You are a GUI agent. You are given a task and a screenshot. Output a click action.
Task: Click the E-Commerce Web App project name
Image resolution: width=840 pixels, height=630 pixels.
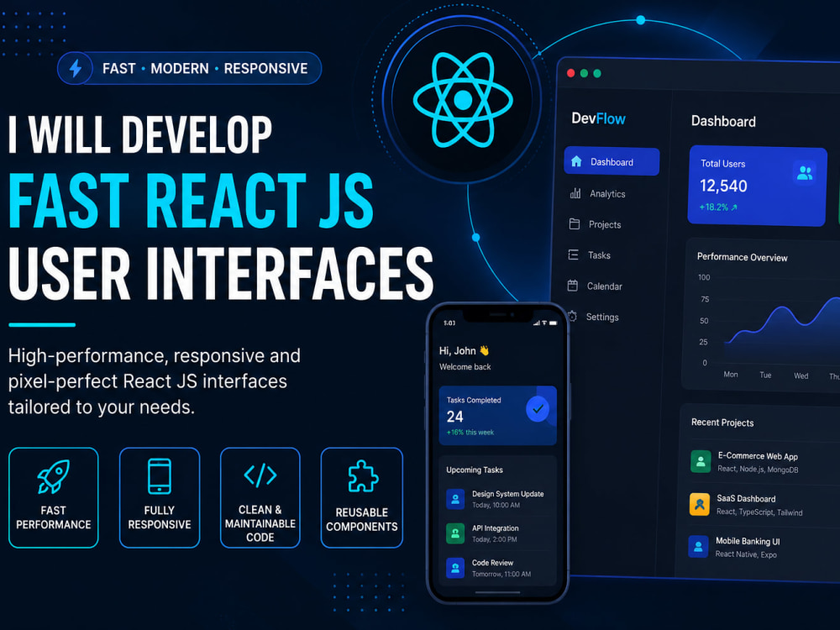(758, 456)
